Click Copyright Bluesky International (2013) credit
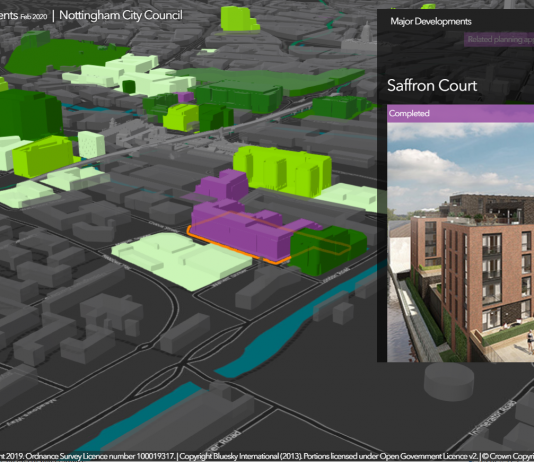The width and height of the screenshot is (534, 462). [x=240, y=456]
